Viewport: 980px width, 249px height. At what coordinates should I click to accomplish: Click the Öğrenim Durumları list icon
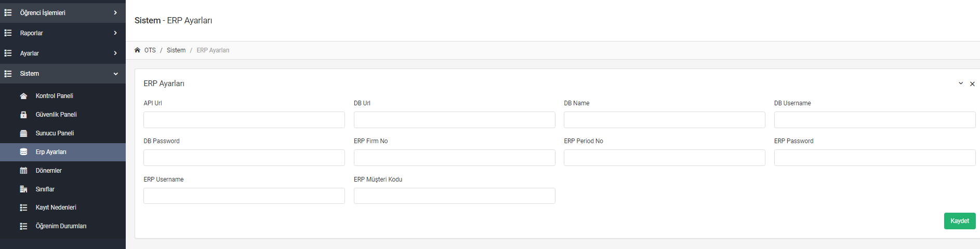(23, 226)
